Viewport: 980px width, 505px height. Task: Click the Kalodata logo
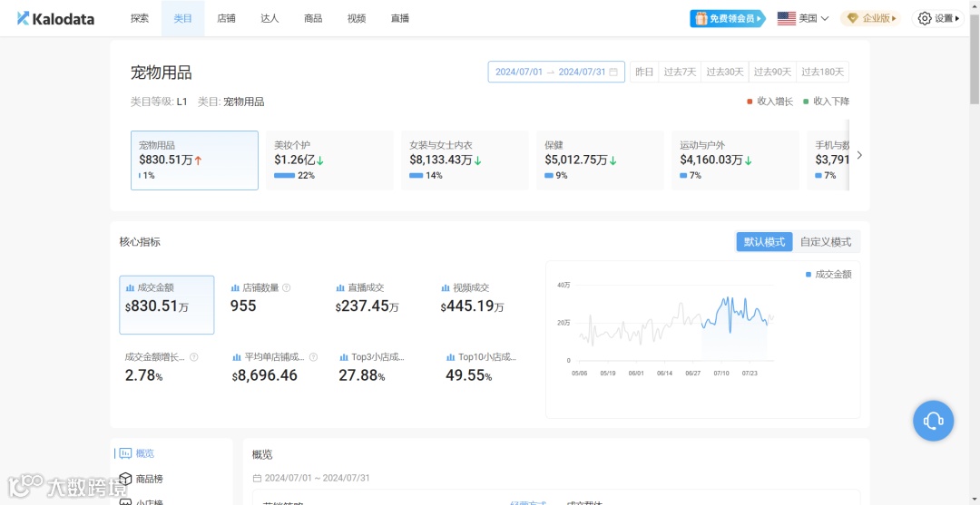(55, 19)
